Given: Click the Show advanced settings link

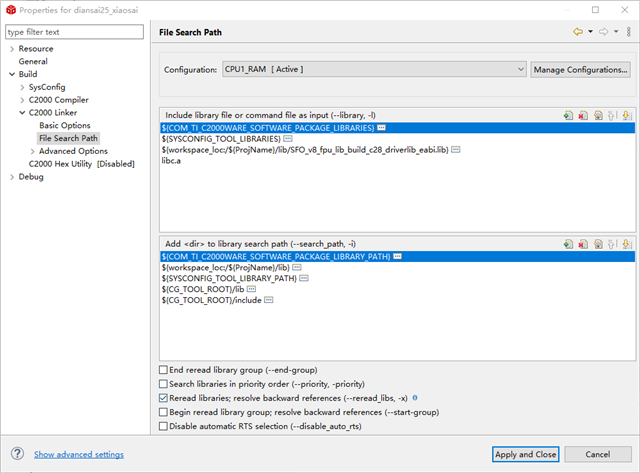Looking at the screenshot, I should coord(79,454).
